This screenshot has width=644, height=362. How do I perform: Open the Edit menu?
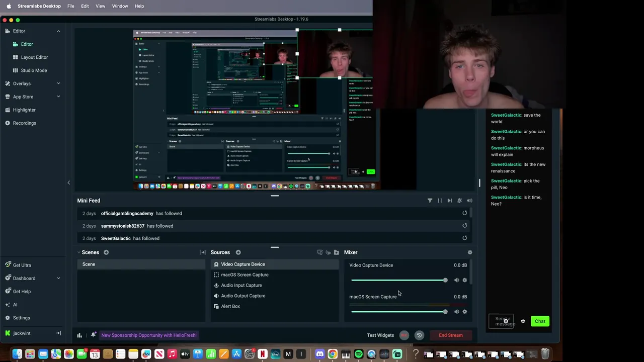[x=85, y=6]
